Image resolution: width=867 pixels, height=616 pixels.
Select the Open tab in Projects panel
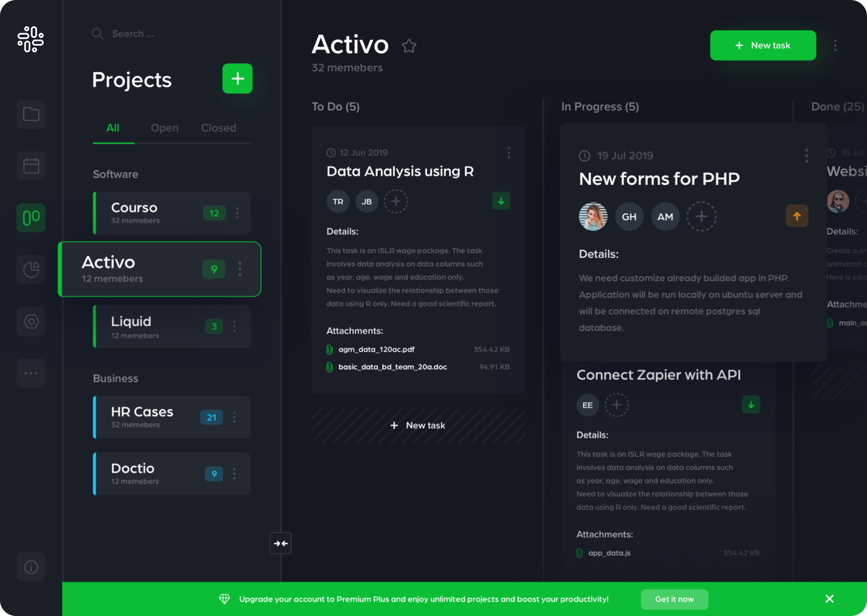pyautogui.click(x=164, y=127)
